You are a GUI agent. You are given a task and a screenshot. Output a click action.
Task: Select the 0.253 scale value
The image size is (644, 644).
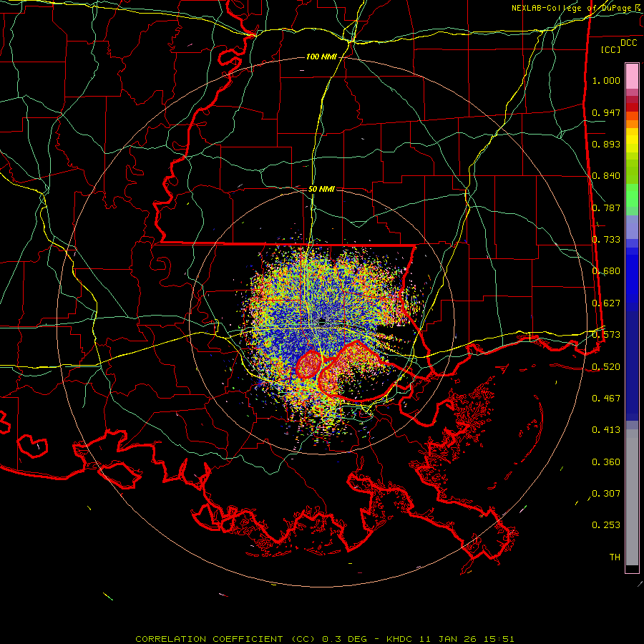[606, 525]
